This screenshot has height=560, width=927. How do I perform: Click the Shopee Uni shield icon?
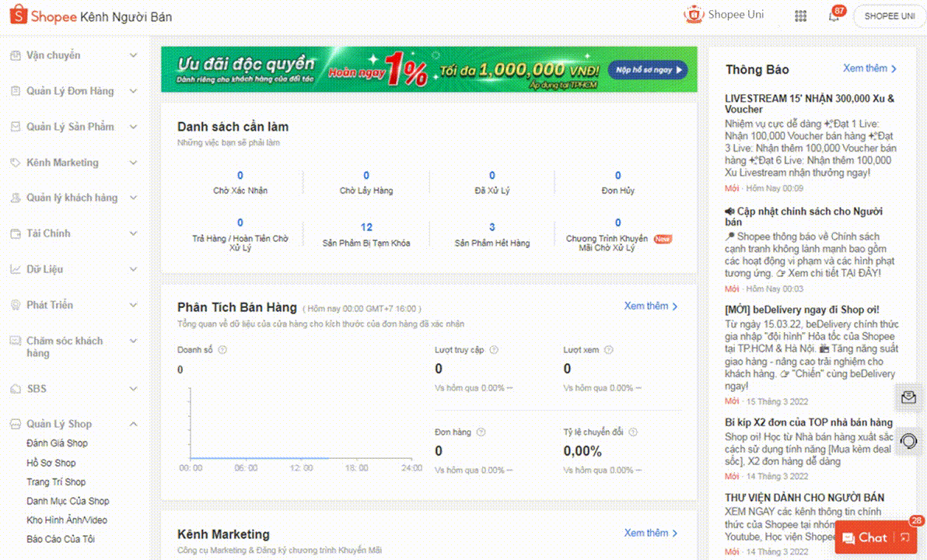coord(694,15)
